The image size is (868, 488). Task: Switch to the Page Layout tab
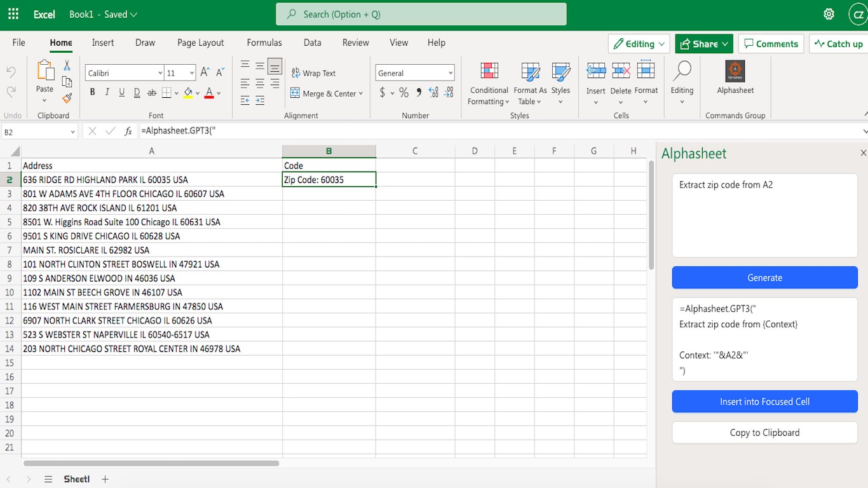[201, 43]
